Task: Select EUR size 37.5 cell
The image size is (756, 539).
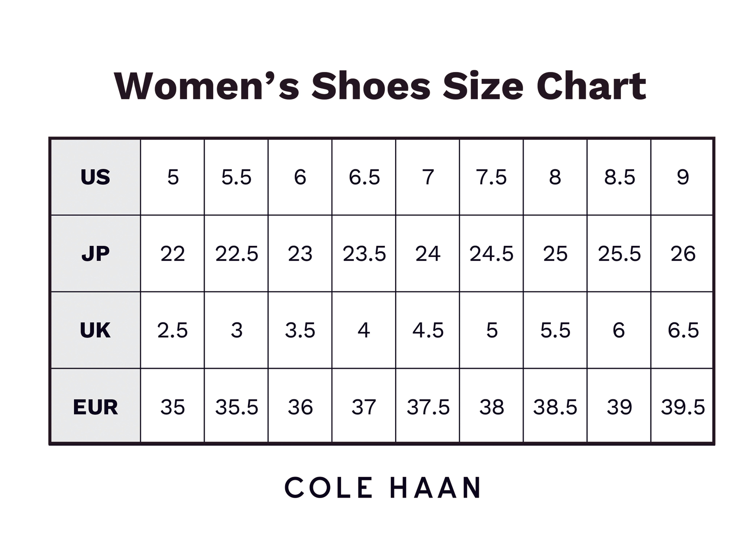Action: click(x=428, y=407)
